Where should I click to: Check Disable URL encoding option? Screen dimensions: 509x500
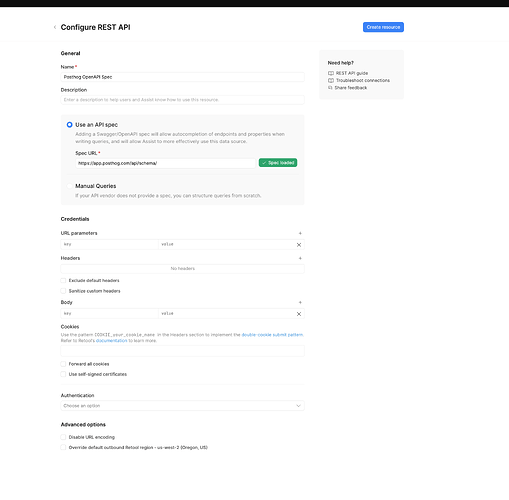[x=63, y=437]
